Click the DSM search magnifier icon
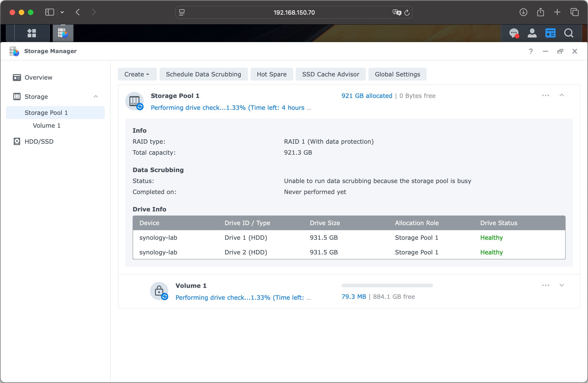This screenshot has height=383, width=588. [x=569, y=33]
